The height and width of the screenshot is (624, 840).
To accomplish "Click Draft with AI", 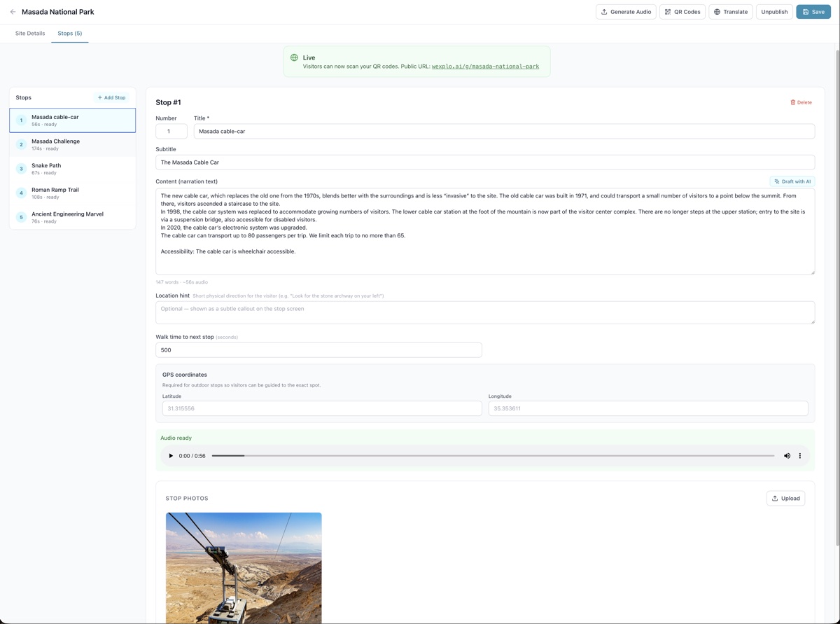I will coord(792,181).
